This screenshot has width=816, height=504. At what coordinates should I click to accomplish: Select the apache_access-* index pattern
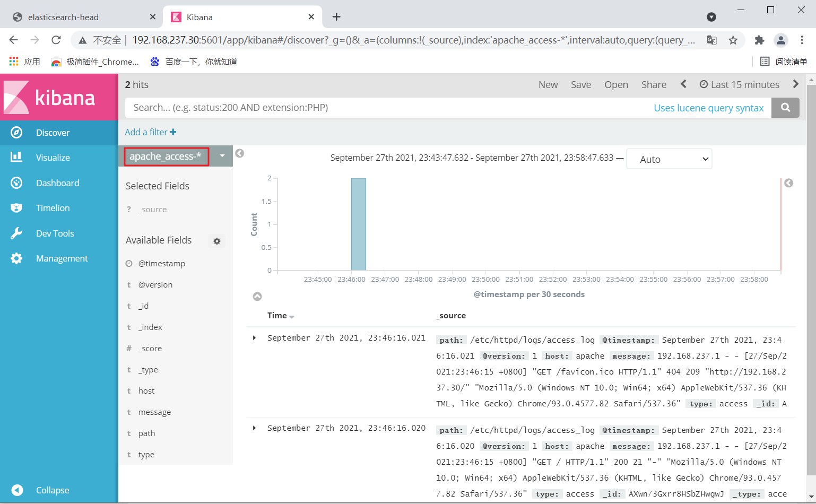[x=166, y=156]
